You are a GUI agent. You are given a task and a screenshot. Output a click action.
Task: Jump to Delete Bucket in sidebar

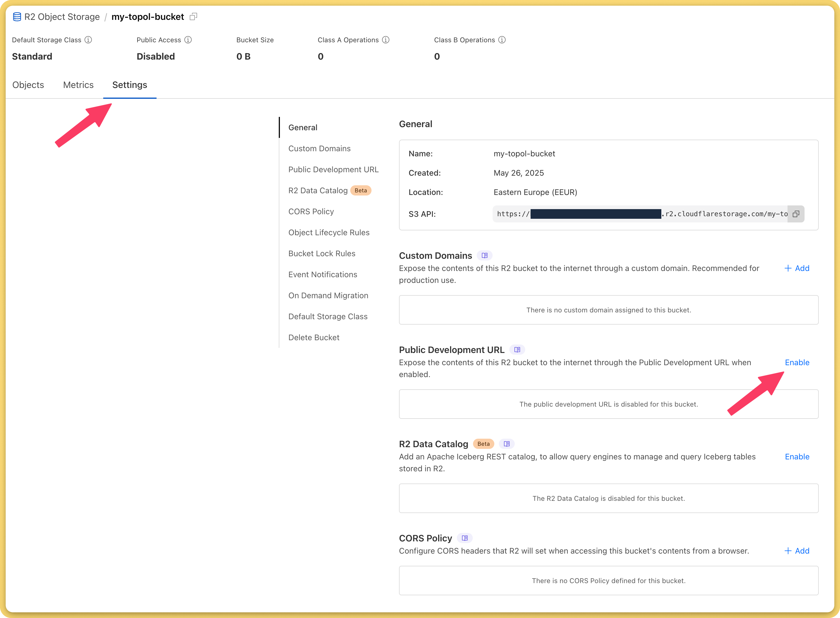[x=314, y=337]
